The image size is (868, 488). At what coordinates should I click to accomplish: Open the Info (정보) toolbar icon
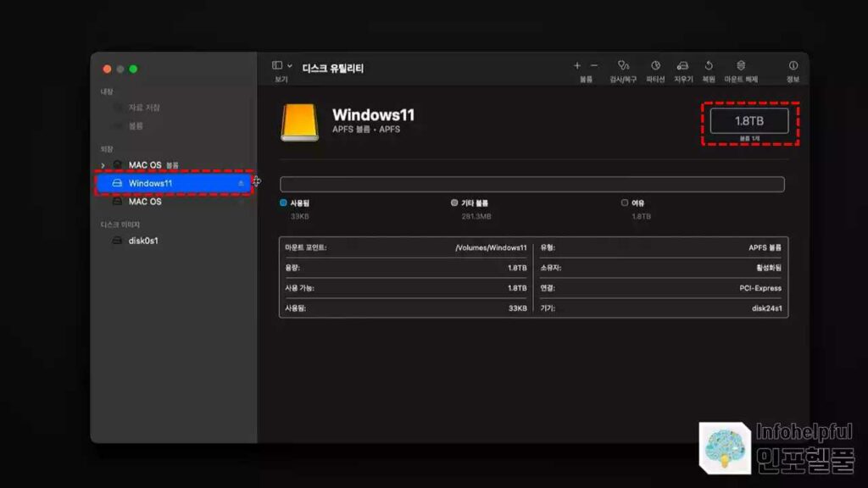(x=793, y=65)
